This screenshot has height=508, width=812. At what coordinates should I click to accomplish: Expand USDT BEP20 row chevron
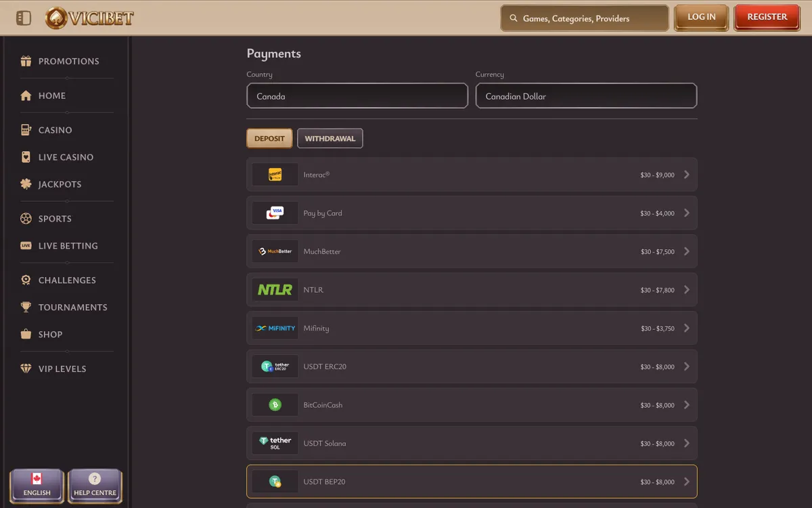tap(687, 482)
